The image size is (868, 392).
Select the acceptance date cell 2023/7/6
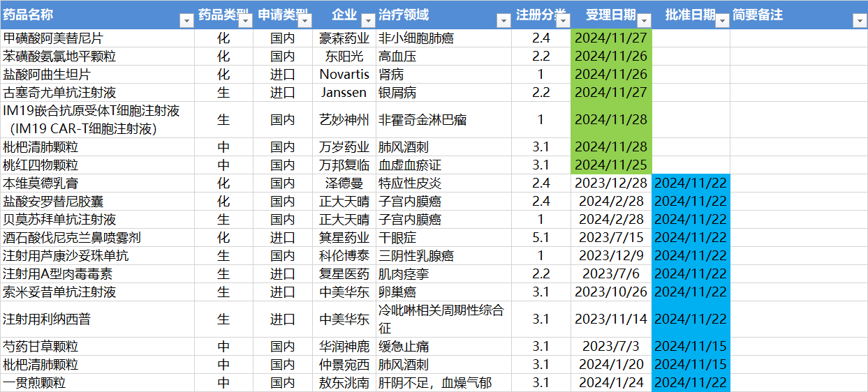pos(611,274)
